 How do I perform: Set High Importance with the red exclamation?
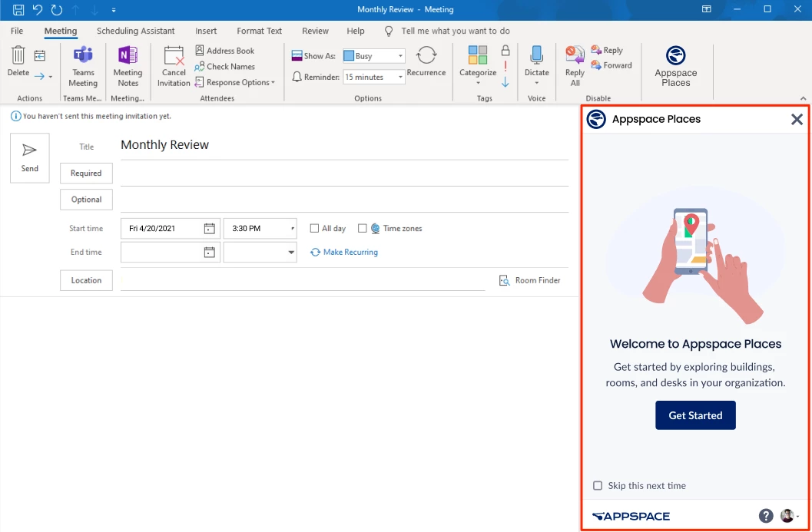click(x=505, y=66)
